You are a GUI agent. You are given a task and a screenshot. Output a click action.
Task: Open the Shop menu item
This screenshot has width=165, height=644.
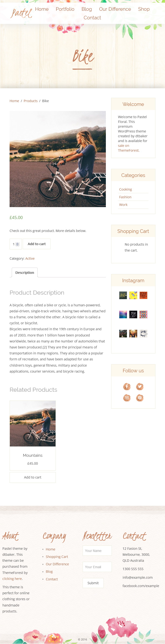click(x=144, y=9)
